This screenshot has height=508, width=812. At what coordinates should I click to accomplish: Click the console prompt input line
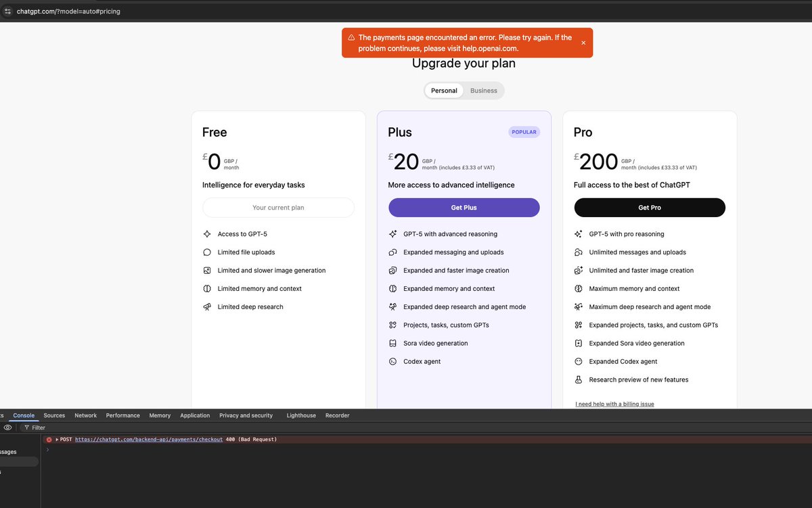point(426,449)
